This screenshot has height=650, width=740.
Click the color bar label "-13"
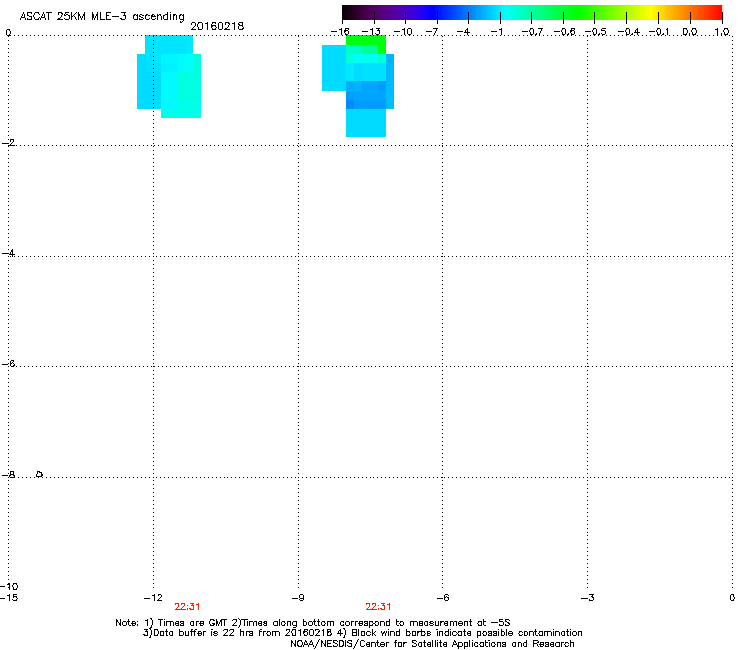coord(371,32)
